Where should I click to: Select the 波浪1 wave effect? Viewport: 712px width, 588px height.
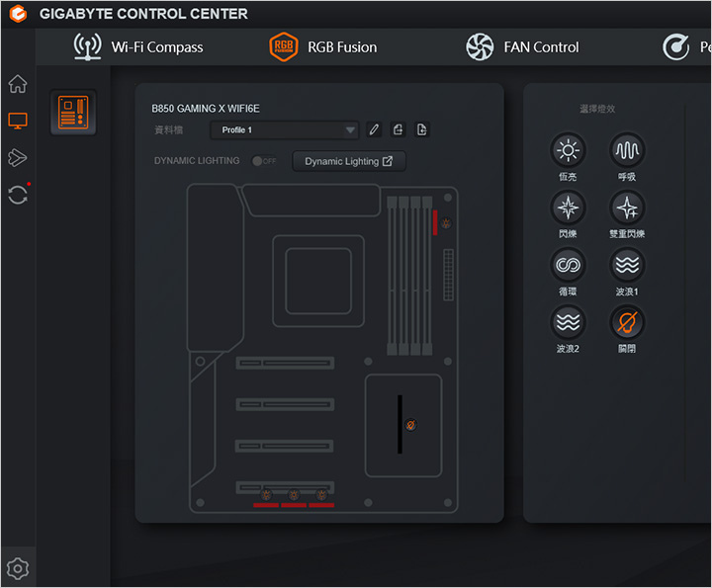(x=627, y=265)
